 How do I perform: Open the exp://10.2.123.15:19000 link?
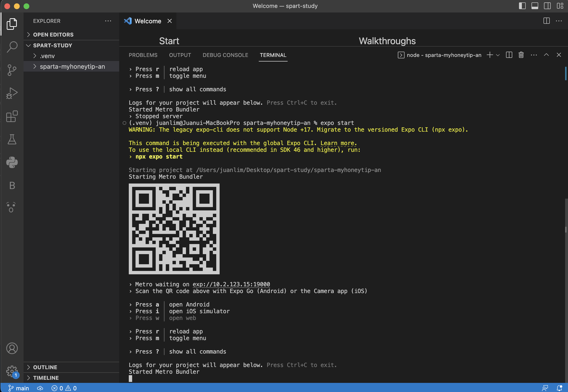231,284
